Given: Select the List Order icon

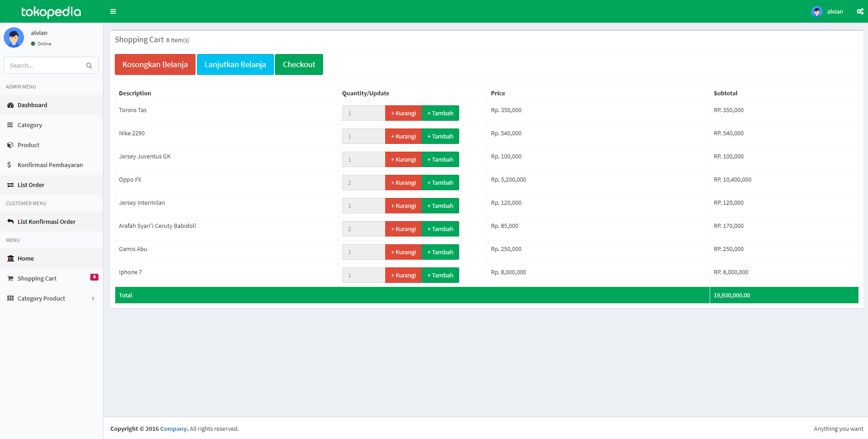Looking at the screenshot, I should pos(10,185).
